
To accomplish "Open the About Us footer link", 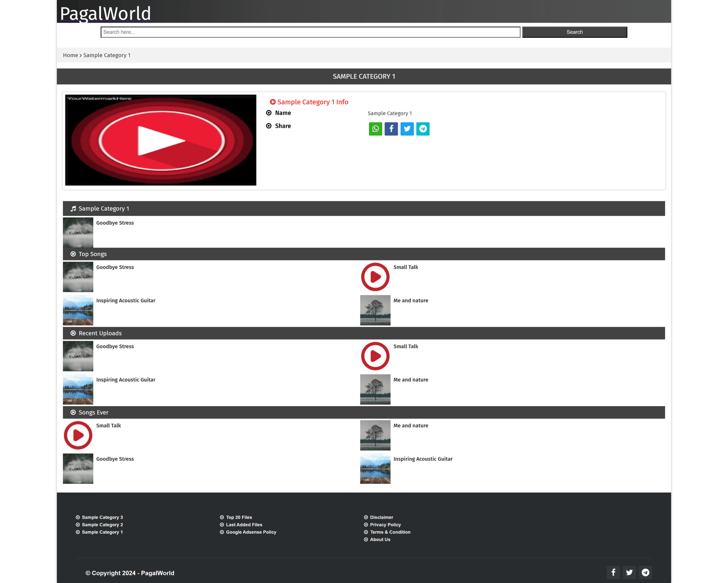I will pos(380,540).
